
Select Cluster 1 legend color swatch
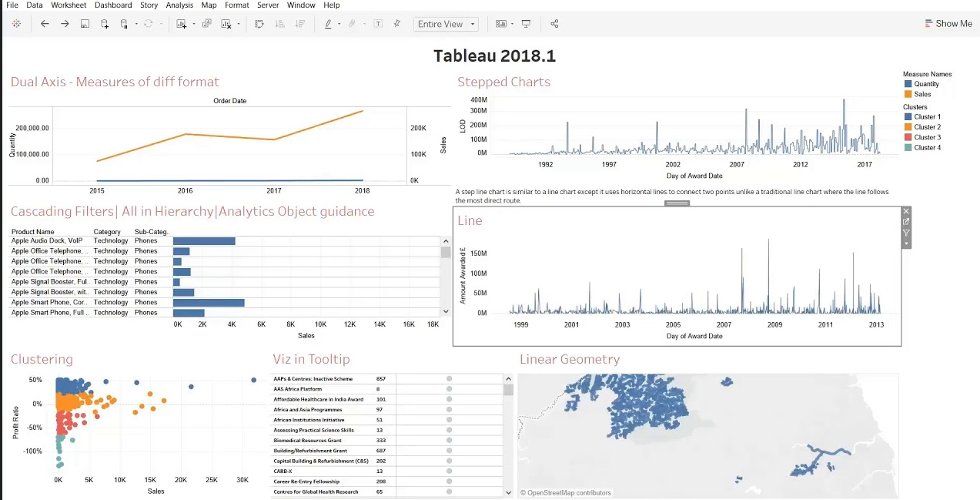[x=908, y=117]
